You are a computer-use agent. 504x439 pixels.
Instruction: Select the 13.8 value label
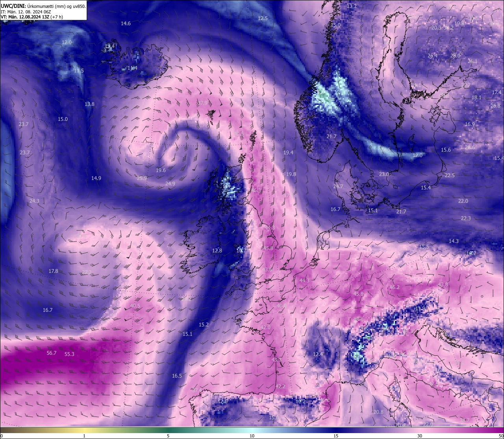89,104
